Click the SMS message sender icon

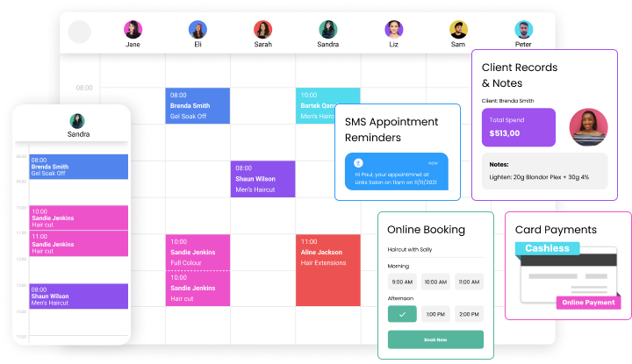pyautogui.click(x=358, y=162)
